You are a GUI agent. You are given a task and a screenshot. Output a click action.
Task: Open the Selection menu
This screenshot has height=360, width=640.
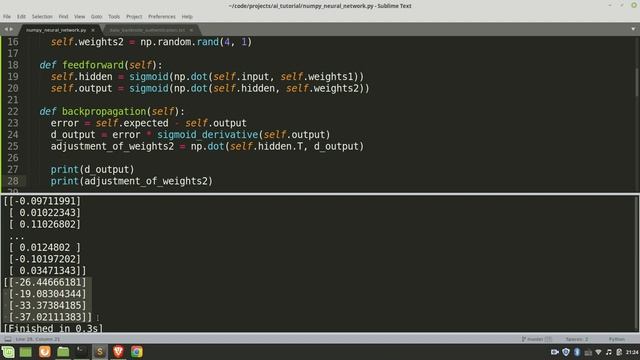pyautogui.click(x=42, y=17)
